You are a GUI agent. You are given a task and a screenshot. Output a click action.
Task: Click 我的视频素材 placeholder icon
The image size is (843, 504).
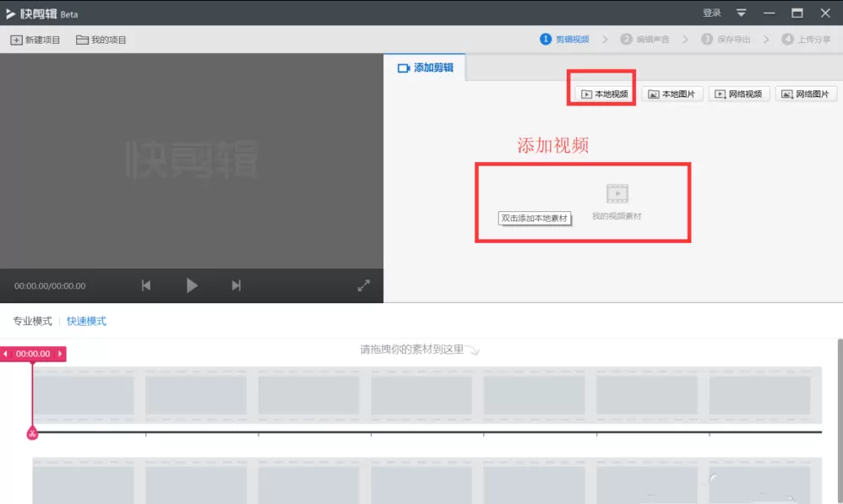(617, 194)
